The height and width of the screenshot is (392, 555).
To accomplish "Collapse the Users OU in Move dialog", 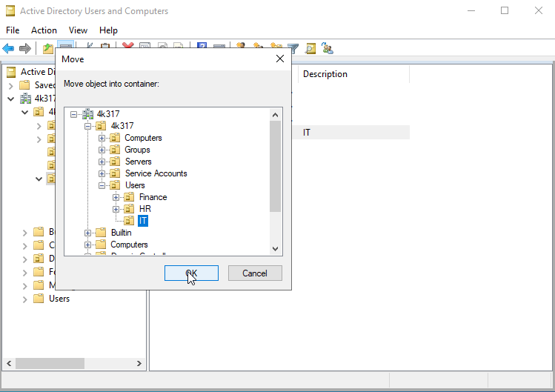I will [102, 185].
